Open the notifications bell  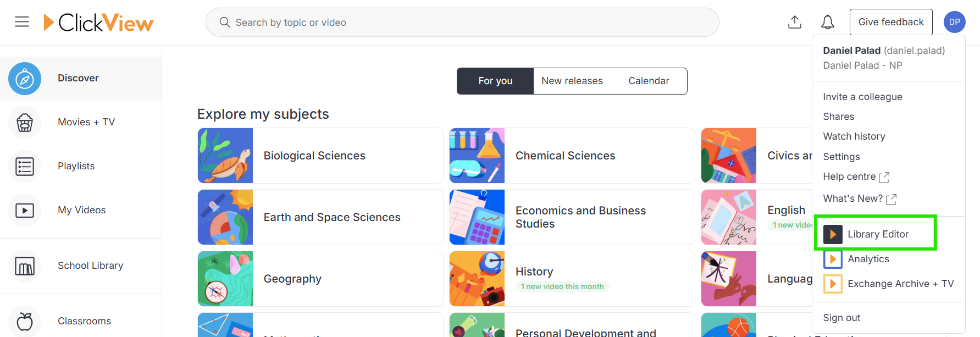[827, 22]
